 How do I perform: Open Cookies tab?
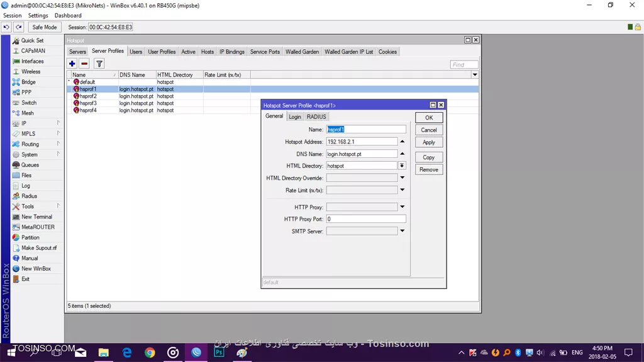(x=387, y=52)
